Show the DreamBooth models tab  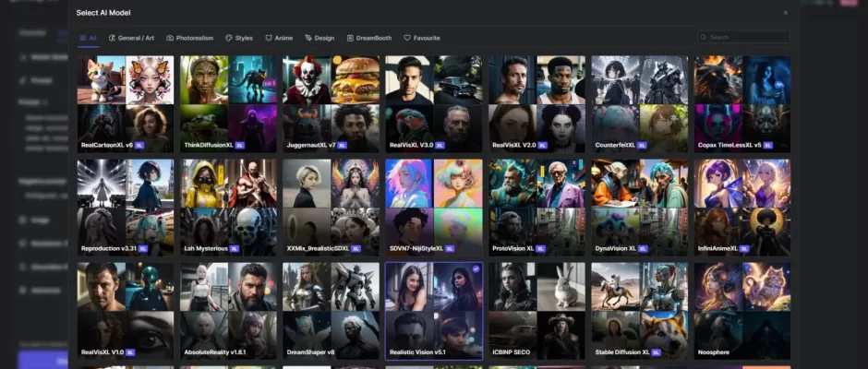coord(369,38)
